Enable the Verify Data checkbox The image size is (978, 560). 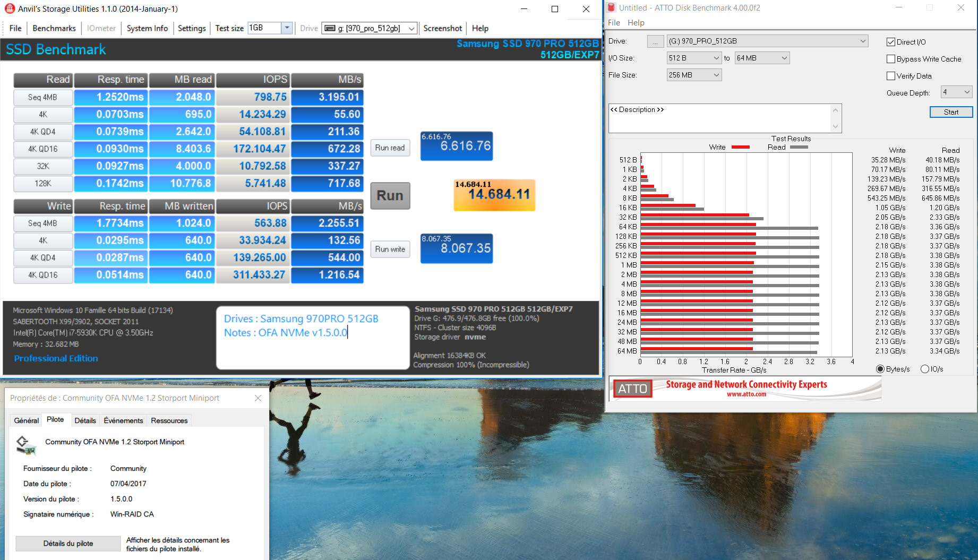[891, 76]
